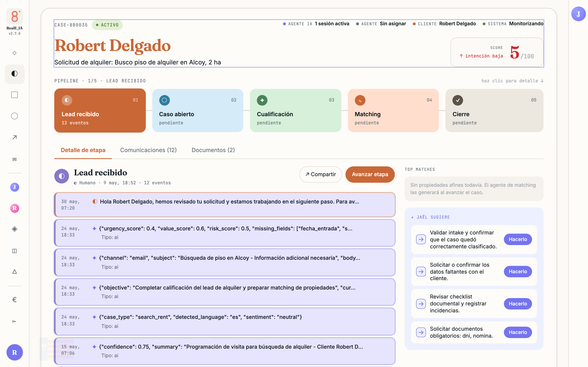Screen dimensions: 588x367
Task: Click the euro currency sidebar icon
Action: [x=14, y=300]
